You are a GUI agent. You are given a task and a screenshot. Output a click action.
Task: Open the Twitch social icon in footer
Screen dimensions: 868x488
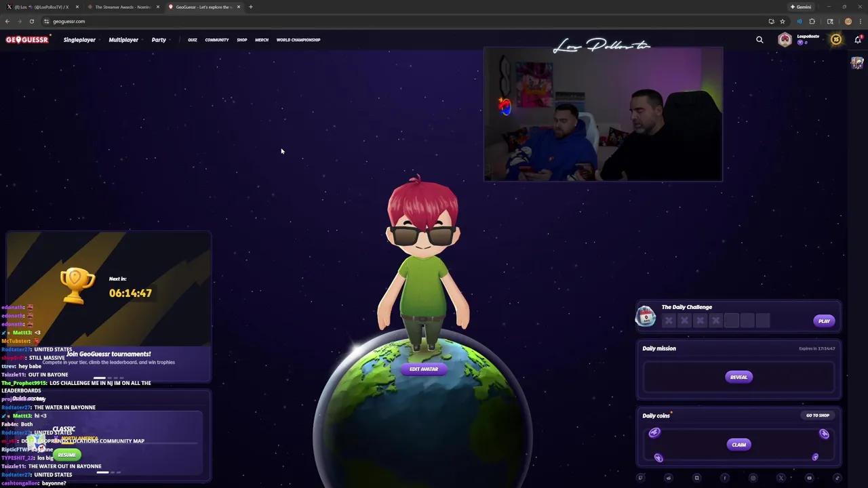(x=640, y=478)
